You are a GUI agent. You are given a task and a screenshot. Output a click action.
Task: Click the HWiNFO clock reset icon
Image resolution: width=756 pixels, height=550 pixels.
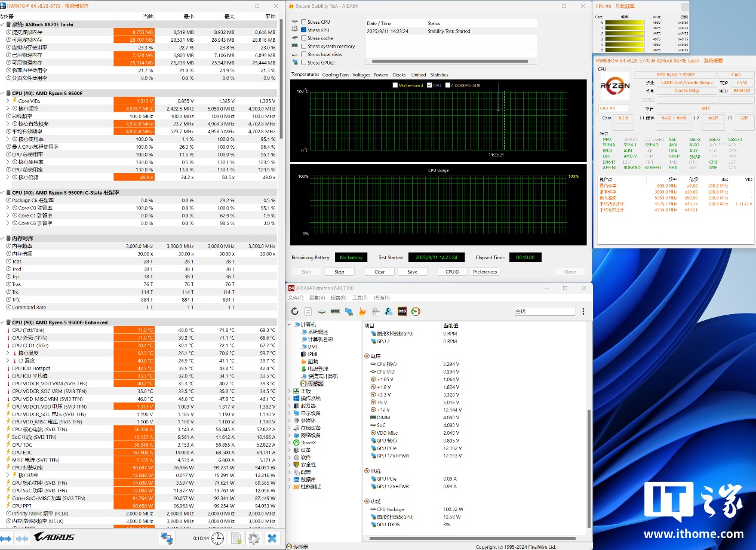pyautogui.click(x=218, y=538)
